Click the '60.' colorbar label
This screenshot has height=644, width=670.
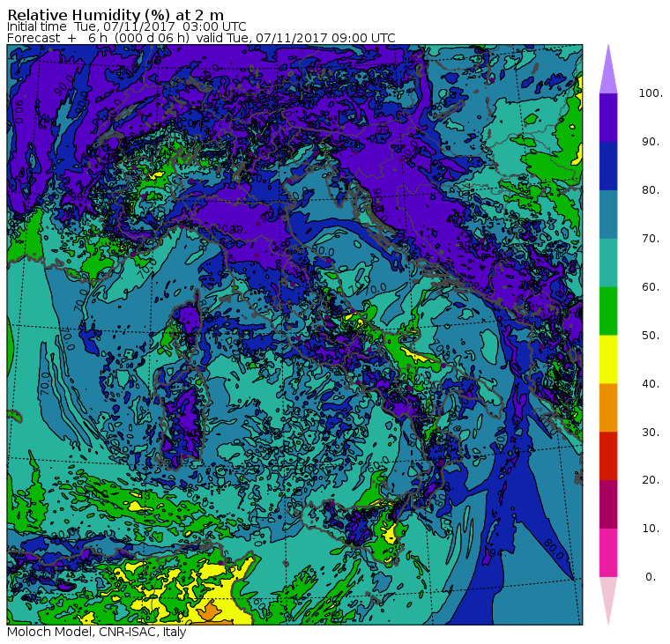pyautogui.click(x=651, y=287)
